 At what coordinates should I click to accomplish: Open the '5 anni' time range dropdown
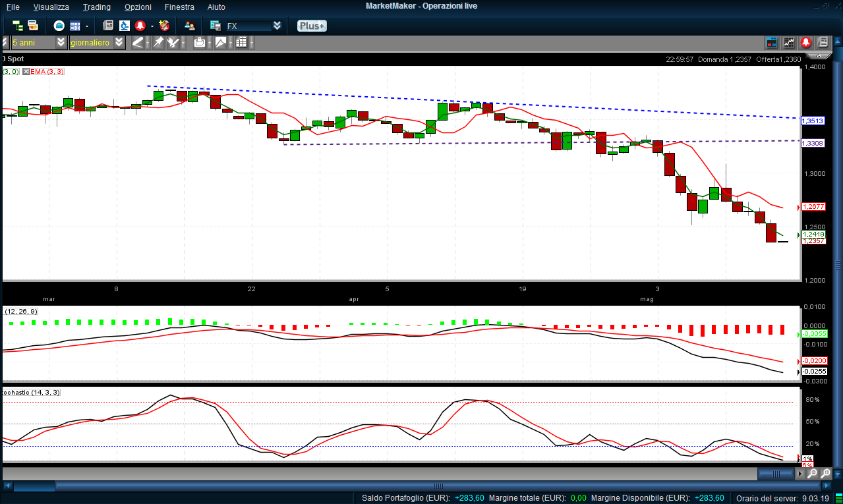tap(61, 42)
